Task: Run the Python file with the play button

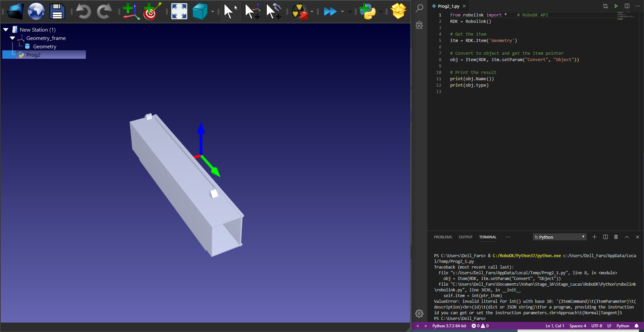Action: pos(616,6)
